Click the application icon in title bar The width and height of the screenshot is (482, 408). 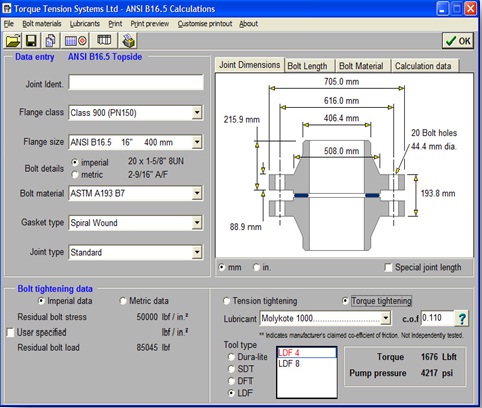point(7,8)
